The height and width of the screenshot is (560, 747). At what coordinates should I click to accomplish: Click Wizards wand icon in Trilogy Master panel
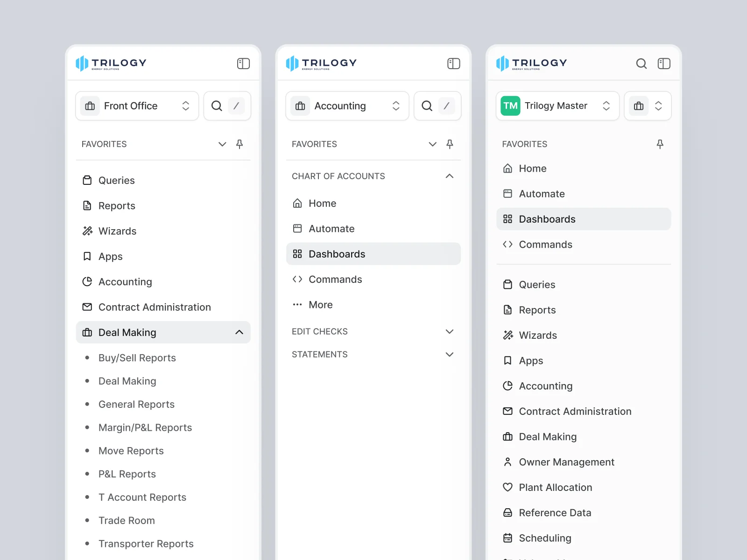(x=507, y=335)
